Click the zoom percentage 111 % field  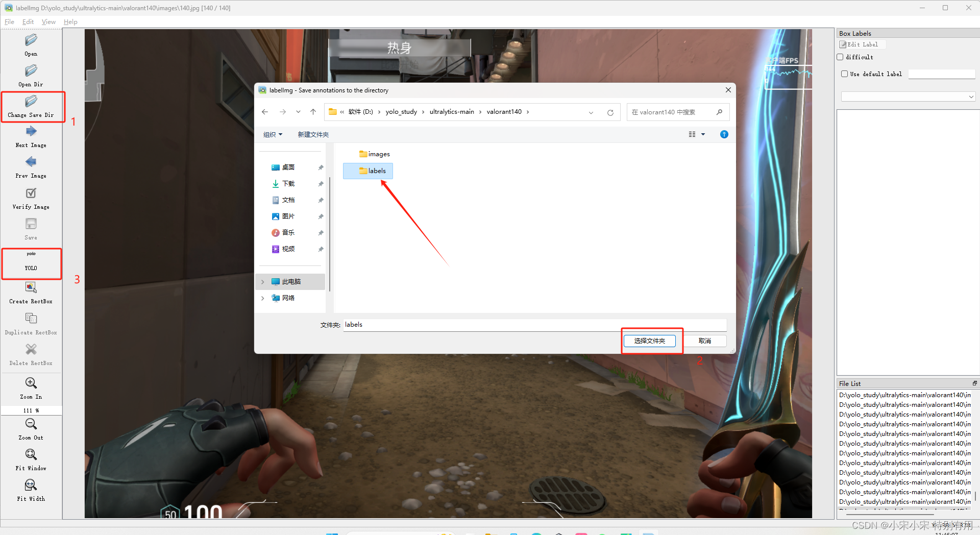[x=31, y=410]
